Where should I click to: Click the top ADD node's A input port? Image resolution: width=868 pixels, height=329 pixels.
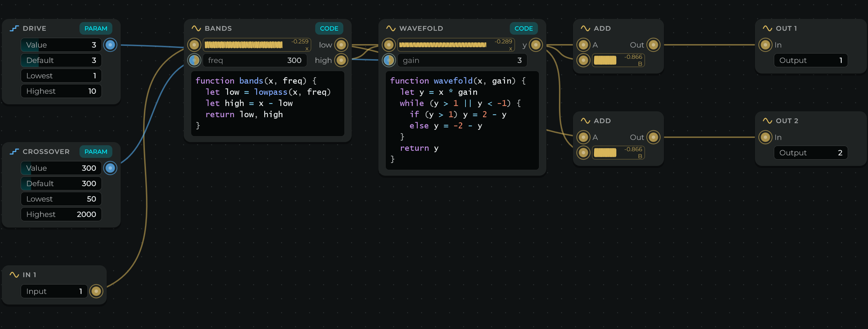pyautogui.click(x=583, y=45)
